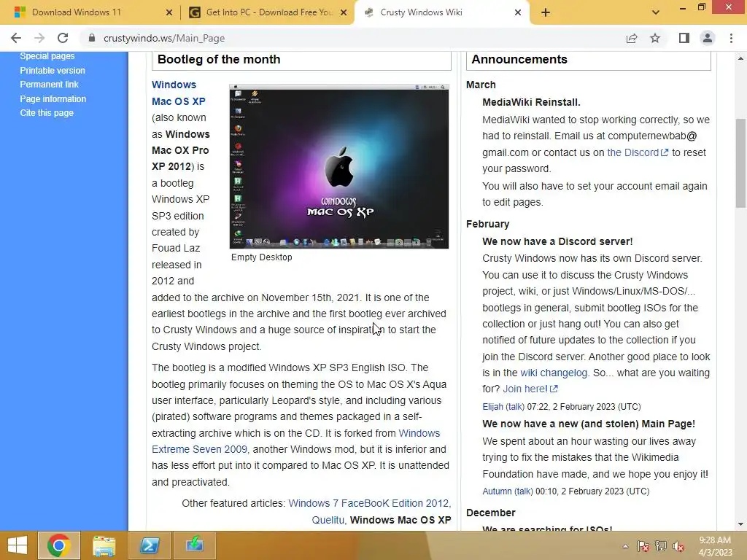Show hidden tray icons arrow
Viewport: 747px width, 560px height.
click(625, 546)
